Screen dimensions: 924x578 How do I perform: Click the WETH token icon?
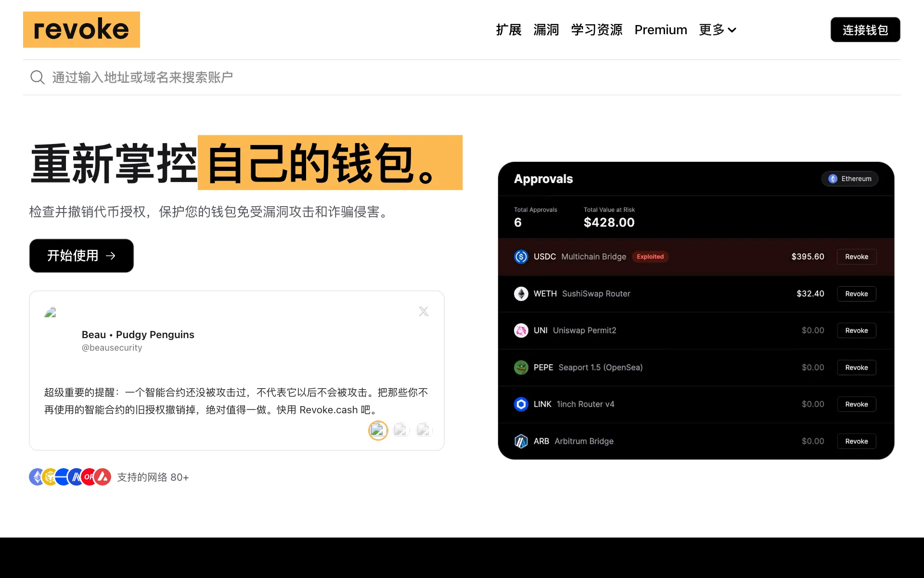coord(521,294)
